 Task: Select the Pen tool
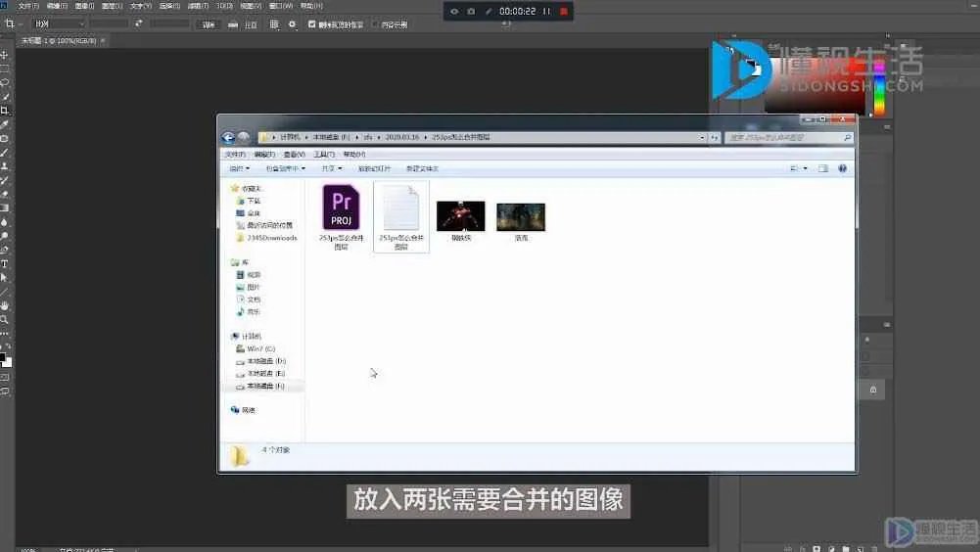click(4, 250)
